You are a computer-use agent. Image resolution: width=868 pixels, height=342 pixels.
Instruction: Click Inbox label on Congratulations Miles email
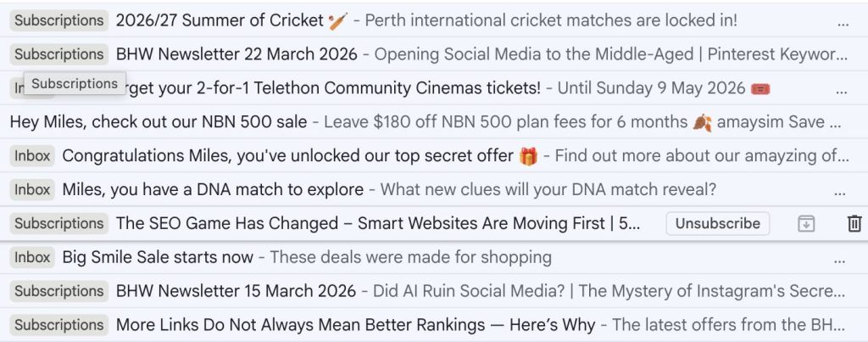click(x=32, y=156)
